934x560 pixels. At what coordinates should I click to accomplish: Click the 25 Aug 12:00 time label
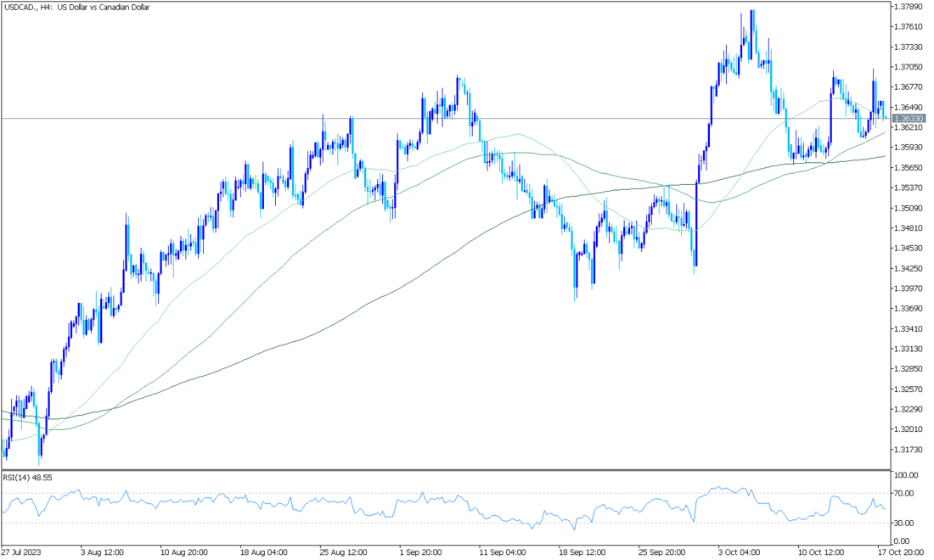pos(344,552)
